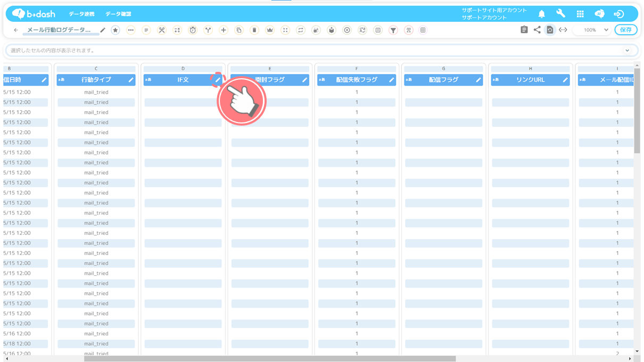
Task: Click the stopwatch timer toolbar icon
Action: pyautogui.click(x=193, y=30)
